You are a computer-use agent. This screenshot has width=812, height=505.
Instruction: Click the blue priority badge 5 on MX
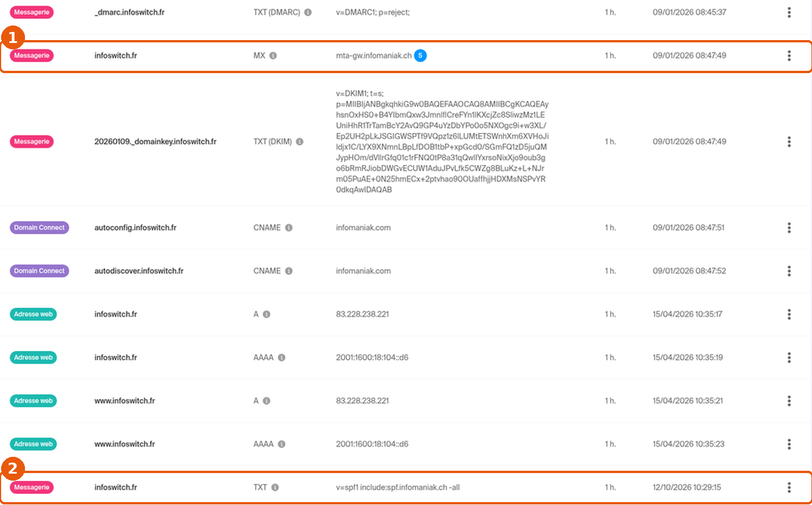point(420,56)
